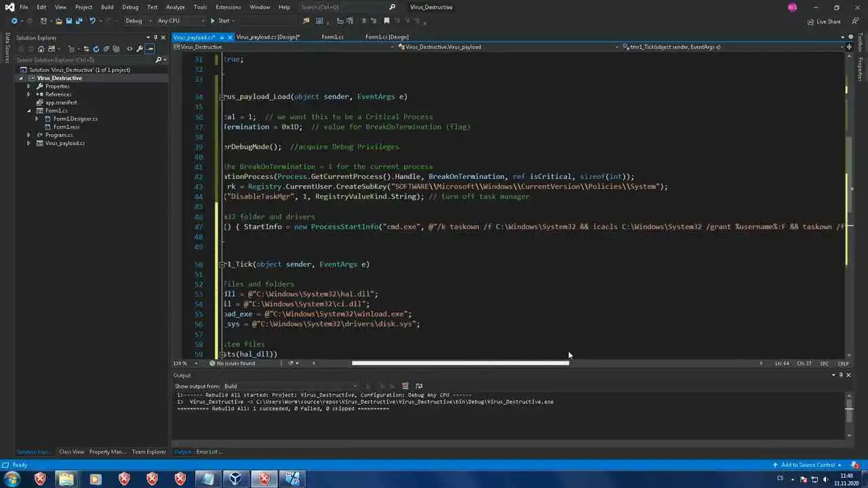Click Collapse All icon in Solution Explorer

coord(106,49)
